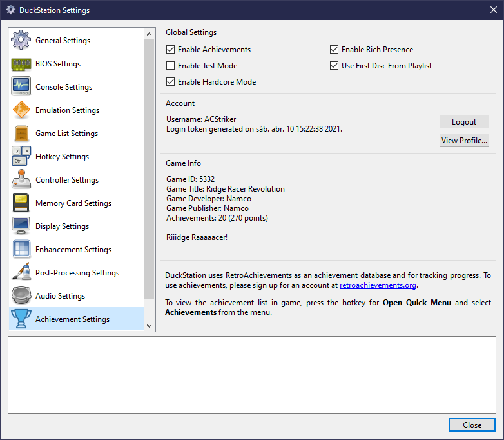This screenshot has width=504, height=440.
Task: Click Achievements: 20 (270 points) text
Action: 217,218
